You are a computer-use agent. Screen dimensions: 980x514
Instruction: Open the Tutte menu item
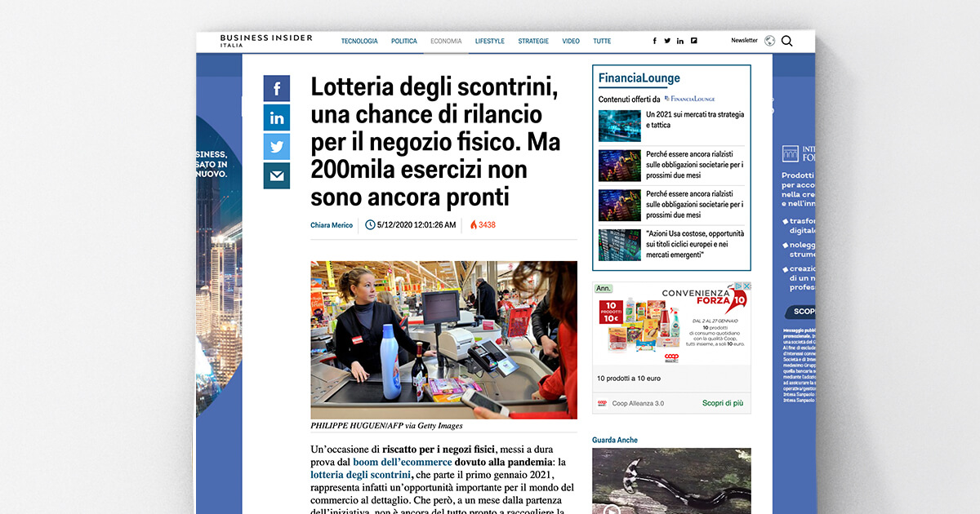coord(602,41)
